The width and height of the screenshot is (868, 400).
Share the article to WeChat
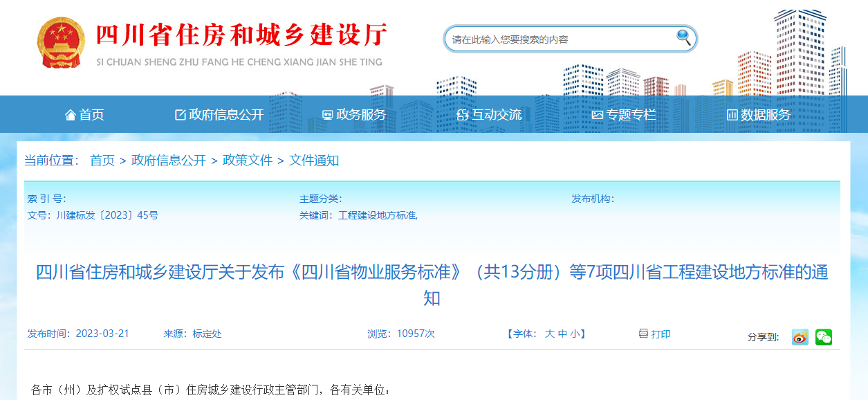tap(823, 337)
